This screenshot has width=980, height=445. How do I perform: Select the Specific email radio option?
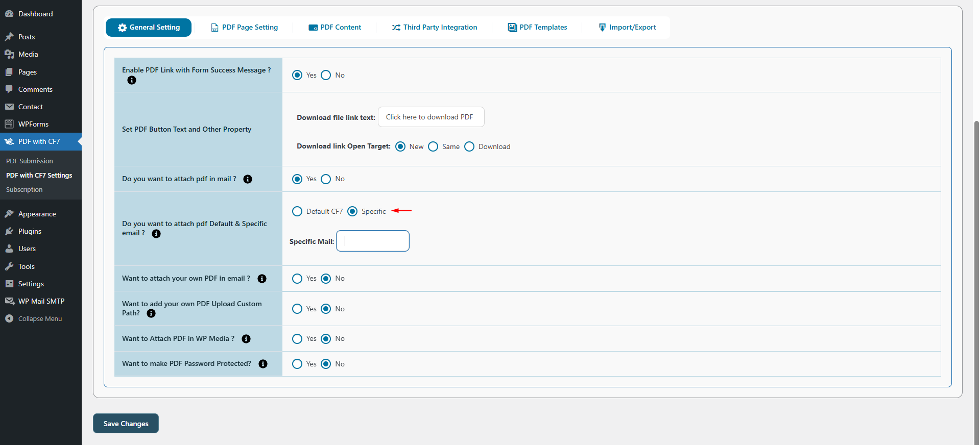(x=352, y=211)
